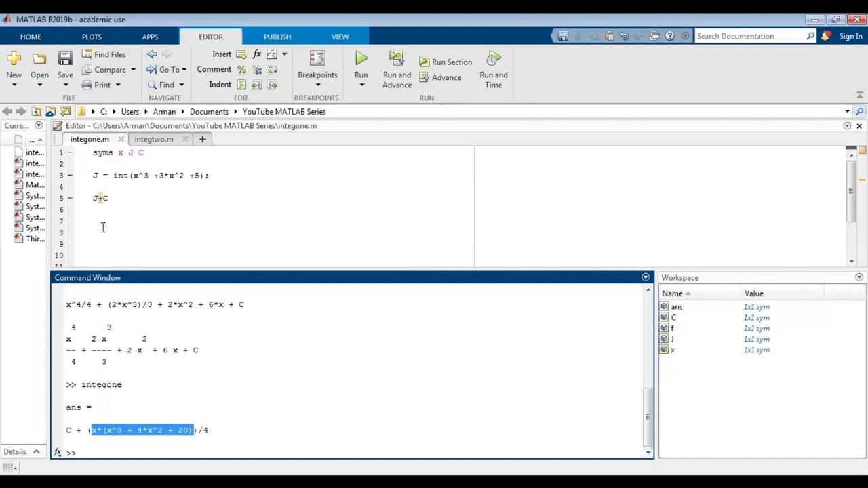Click the Run and Time icon
868x488 pixels.
(x=494, y=60)
